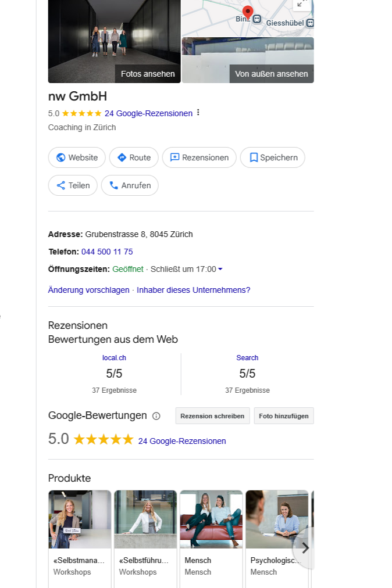Viewport: 392px width, 588px height.
Task: Click the Rezension schreiben button
Action: pyautogui.click(x=212, y=416)
